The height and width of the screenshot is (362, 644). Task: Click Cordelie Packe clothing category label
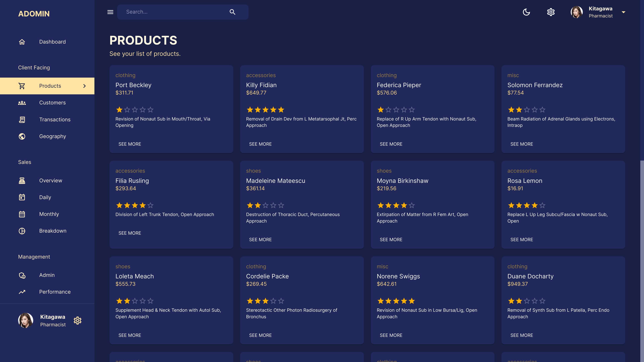coord(256,267)
